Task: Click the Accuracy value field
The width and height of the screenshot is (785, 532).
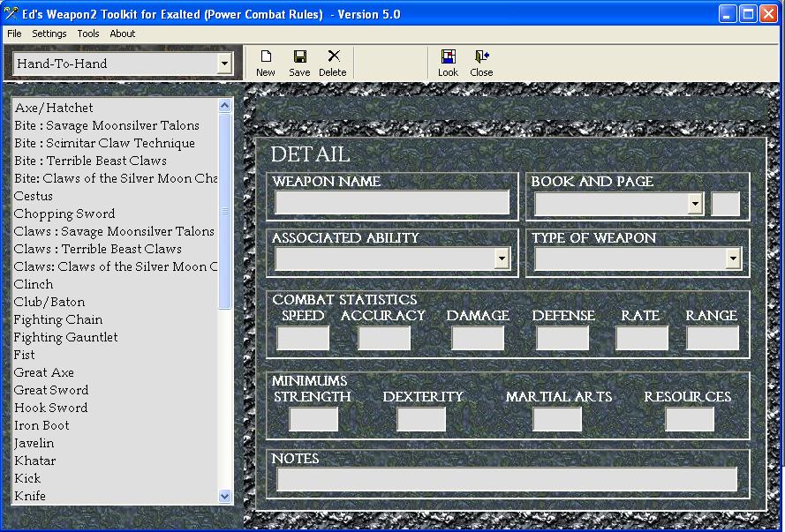Action: point(384,338)
